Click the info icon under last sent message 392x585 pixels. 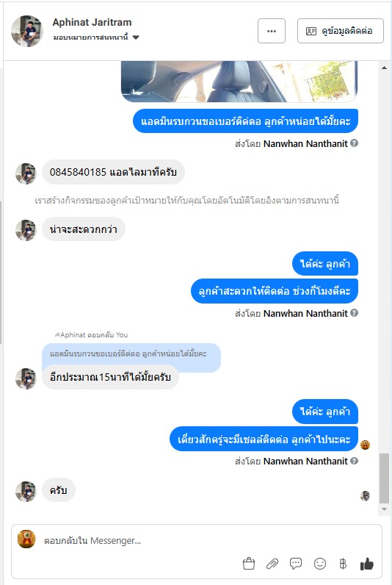[355, 461]
